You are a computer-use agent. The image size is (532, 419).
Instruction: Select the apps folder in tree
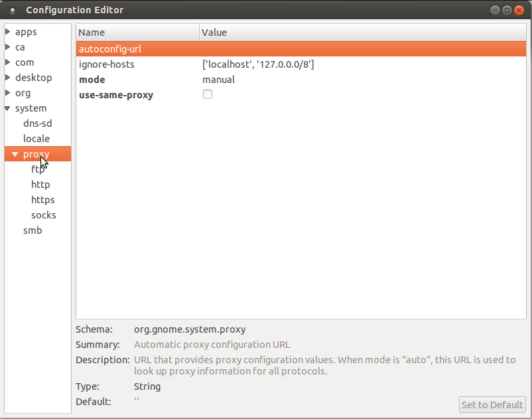(26, 32)
